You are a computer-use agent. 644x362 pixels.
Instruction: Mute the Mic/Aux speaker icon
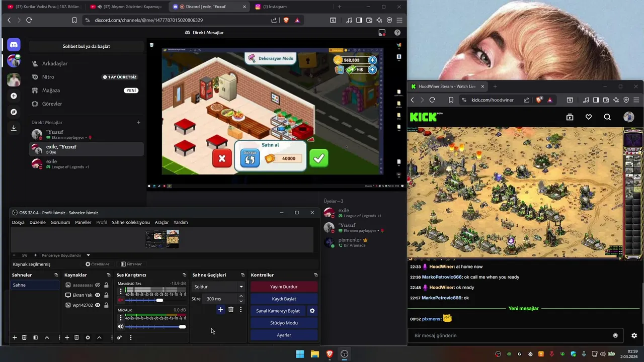tap(120, 327)
